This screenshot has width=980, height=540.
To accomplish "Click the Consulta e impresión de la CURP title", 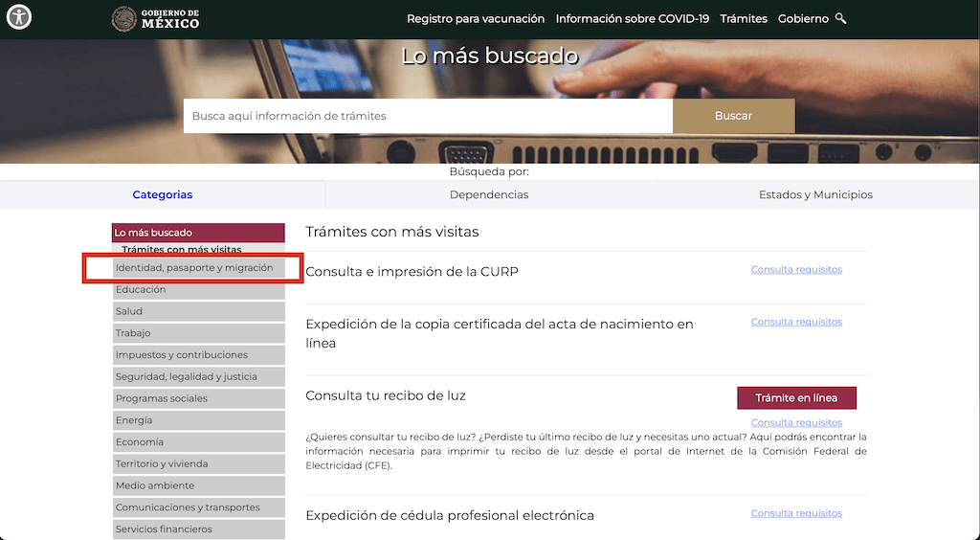I will tap(412, 272).
